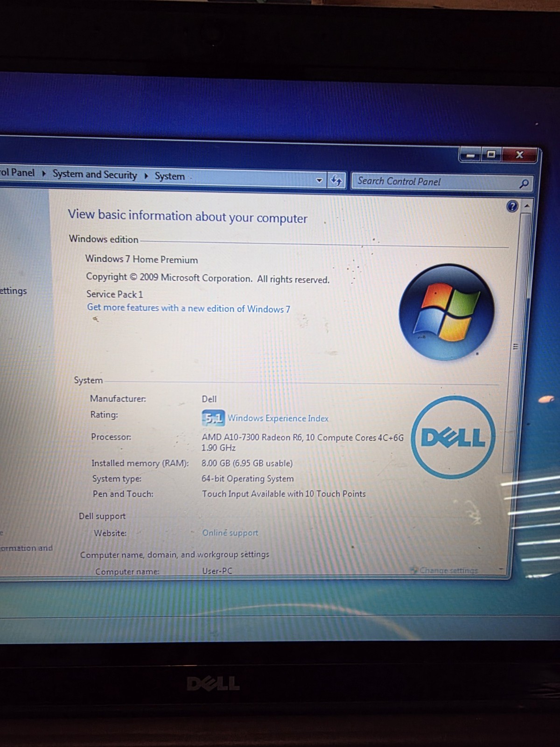Click the Dell logo image
The width and height of the screenshot is (560, 747).
pyautogui.click(x=453, y=437)
